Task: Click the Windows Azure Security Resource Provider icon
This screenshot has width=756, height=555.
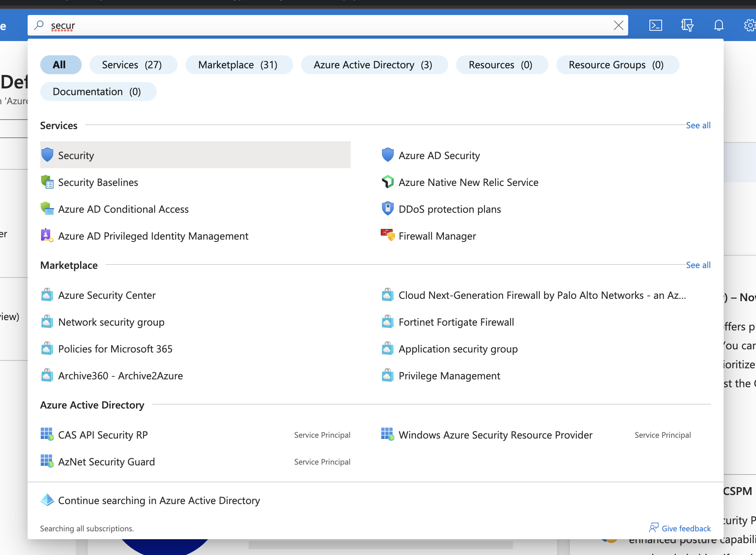Action: point(388,434)
